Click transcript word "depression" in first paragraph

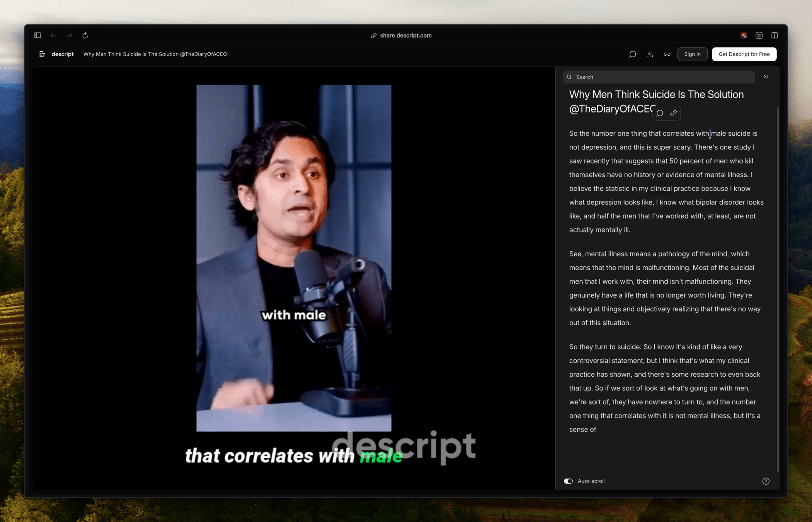click(x=599, y=147)
